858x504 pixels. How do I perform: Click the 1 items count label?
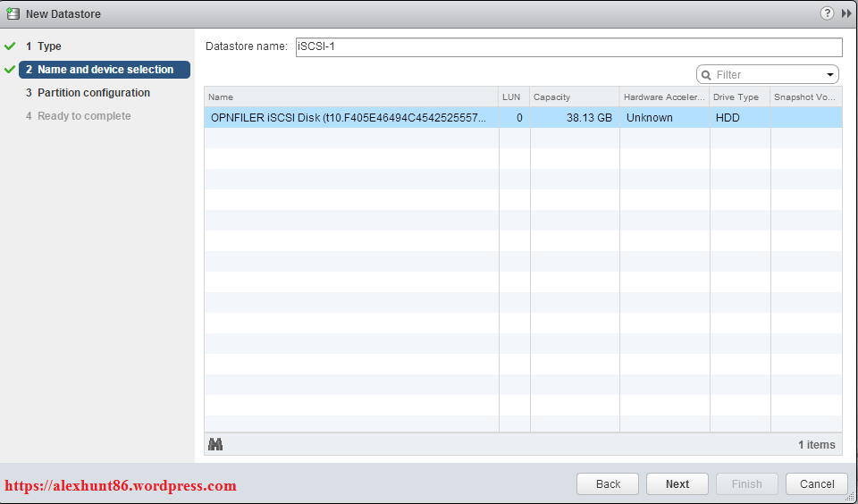click(816, 445)
